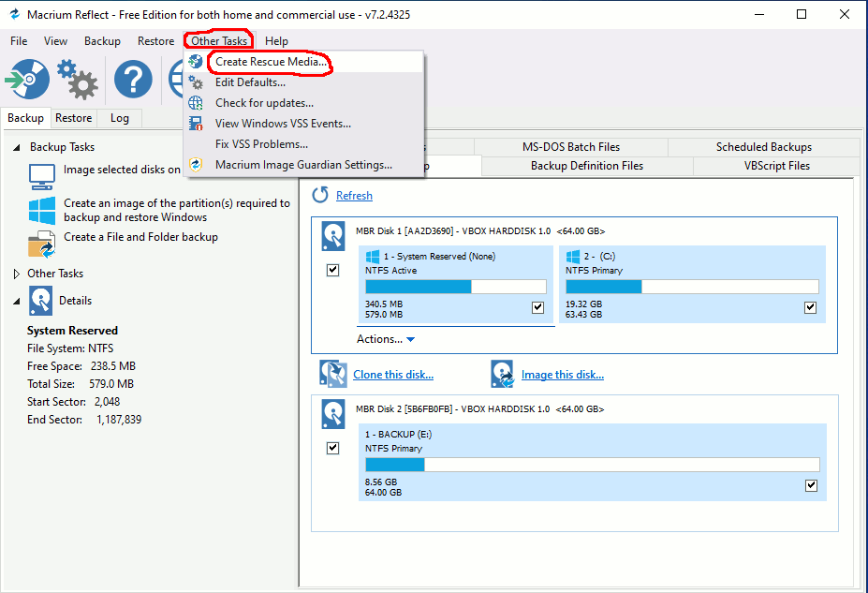Click the Windows flag on System Reserved partition
This screenshot has width=868, height=593.
click(x=373, y=257)
